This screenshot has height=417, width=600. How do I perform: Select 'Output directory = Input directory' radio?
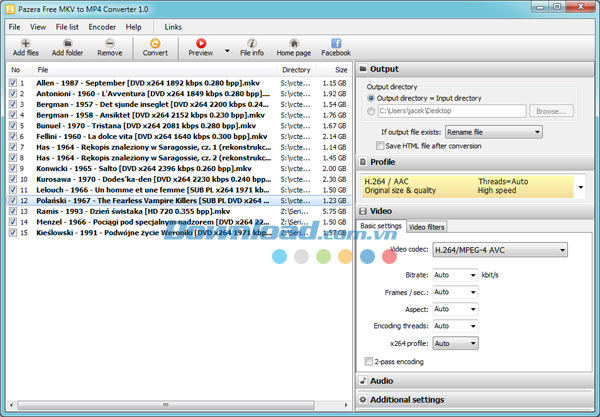(x=371, y=98)
